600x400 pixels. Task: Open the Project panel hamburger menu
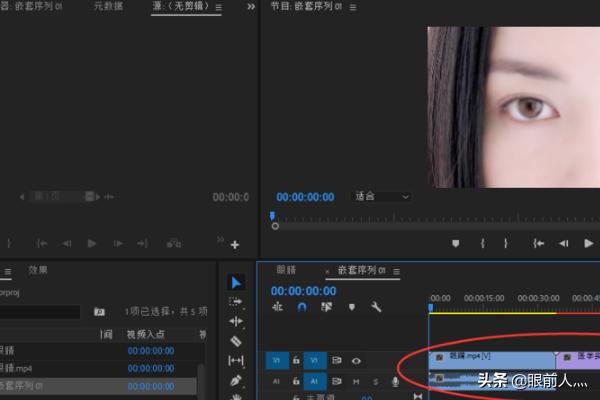point(8,271)
